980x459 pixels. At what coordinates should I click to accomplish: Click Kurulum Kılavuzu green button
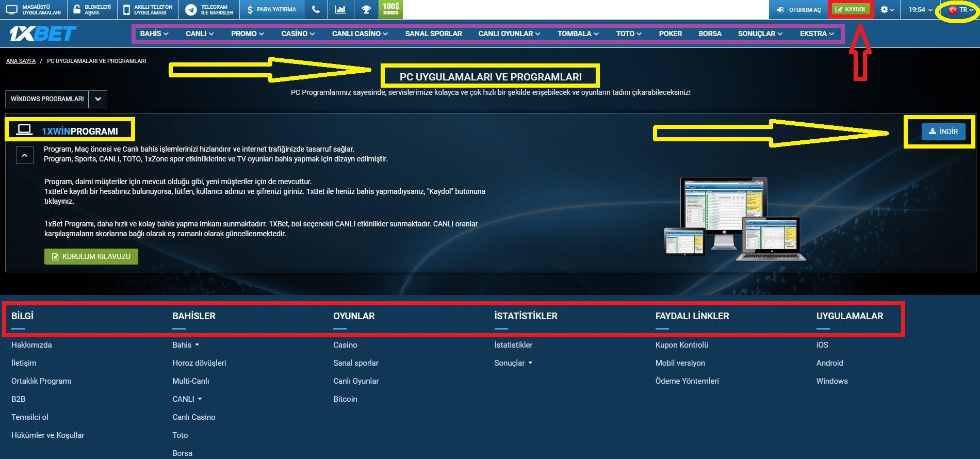pyautogui.click(x=91, y=256)
